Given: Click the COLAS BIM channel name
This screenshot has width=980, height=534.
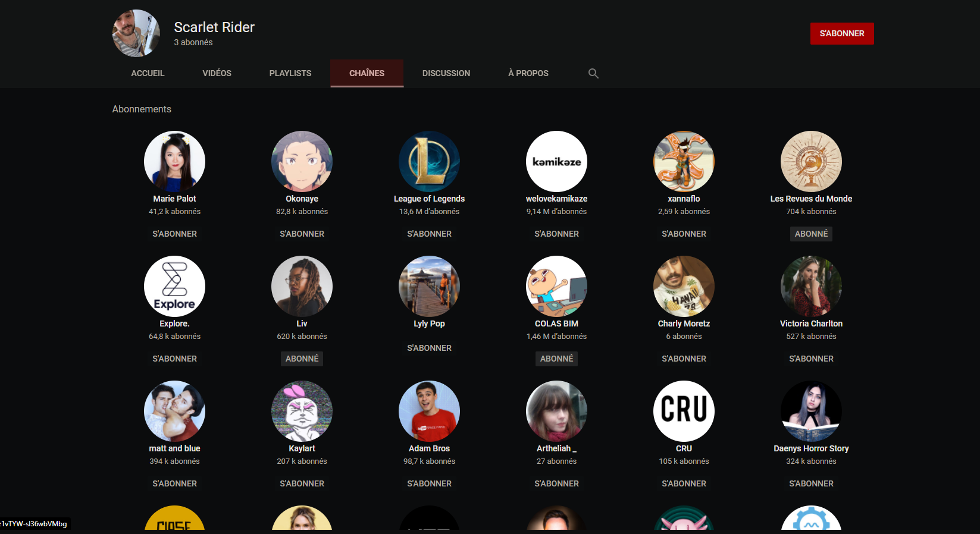Looking at the screenshot, I should [x=556, y=323].
